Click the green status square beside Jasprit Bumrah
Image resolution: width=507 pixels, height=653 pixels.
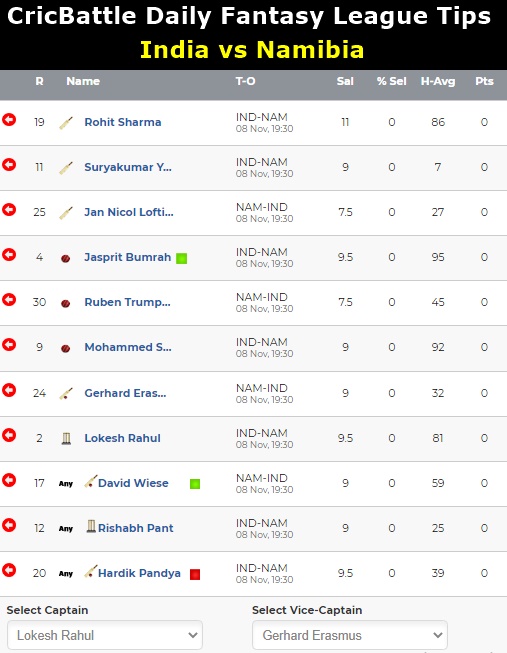click(181, 259)
